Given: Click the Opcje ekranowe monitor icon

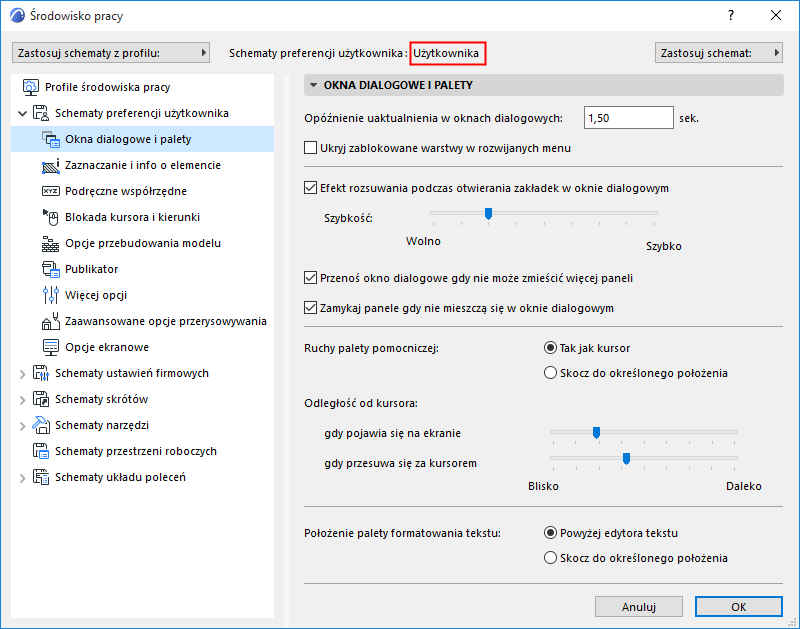Looking at the screenshot, I should coord(51,347).
